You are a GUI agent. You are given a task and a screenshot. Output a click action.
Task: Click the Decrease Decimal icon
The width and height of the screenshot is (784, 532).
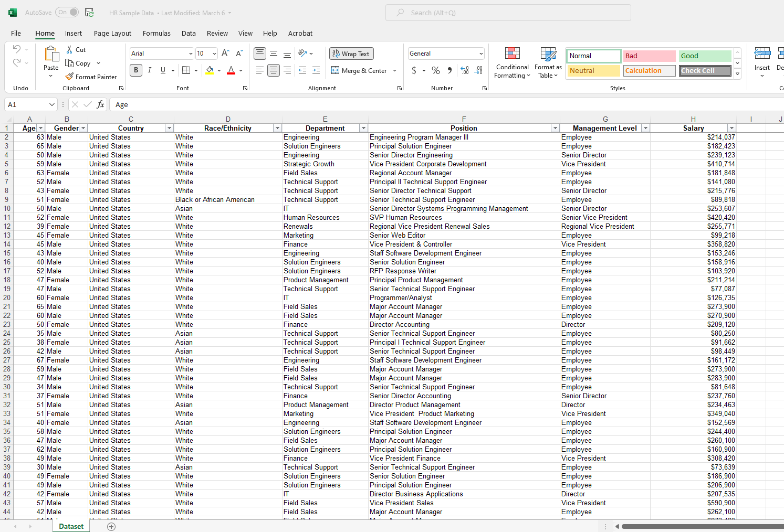point(478,70)
